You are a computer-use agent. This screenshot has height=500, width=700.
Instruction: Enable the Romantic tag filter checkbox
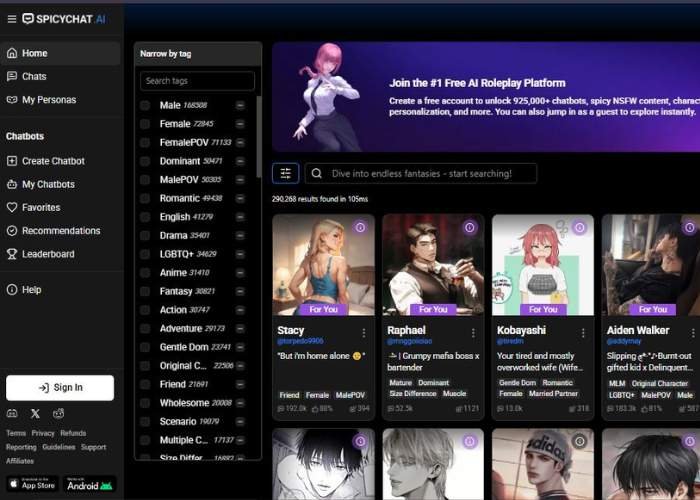pyautogui.click(x=145, y=198)
